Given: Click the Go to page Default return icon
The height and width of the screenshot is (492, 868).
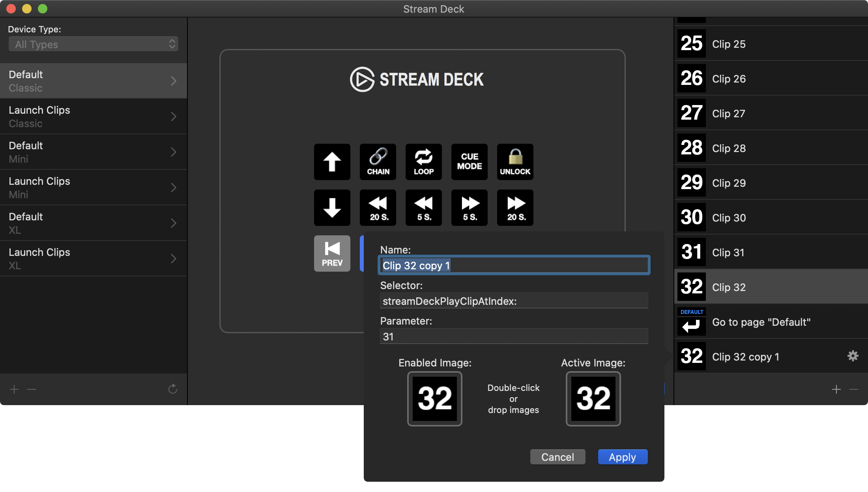Looking at the screenshot, I should 692,321.
